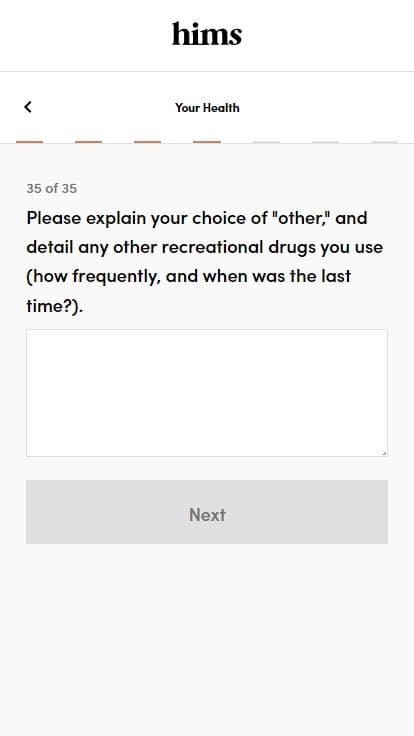Go back using the left chevron
This screenshot has height=736, width=414.
[28, 107]
